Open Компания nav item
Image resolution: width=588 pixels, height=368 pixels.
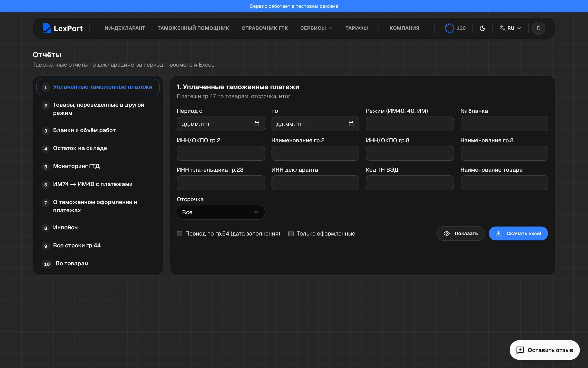pos(404,28)
